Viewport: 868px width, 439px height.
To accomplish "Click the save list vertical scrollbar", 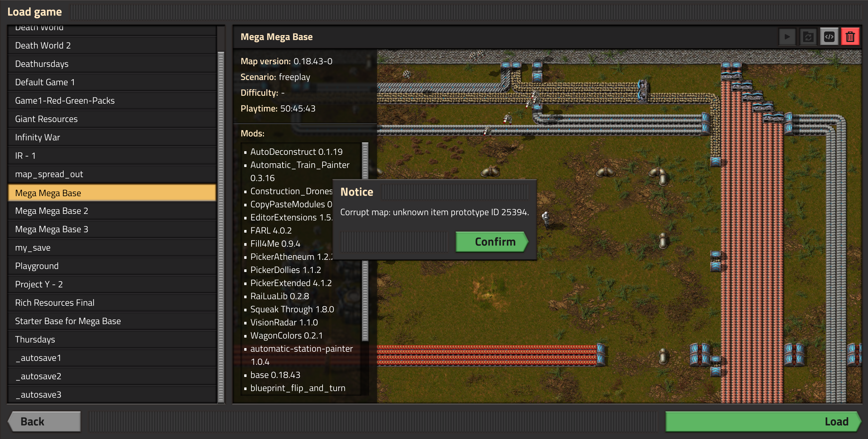I will [x=221, y=227].
